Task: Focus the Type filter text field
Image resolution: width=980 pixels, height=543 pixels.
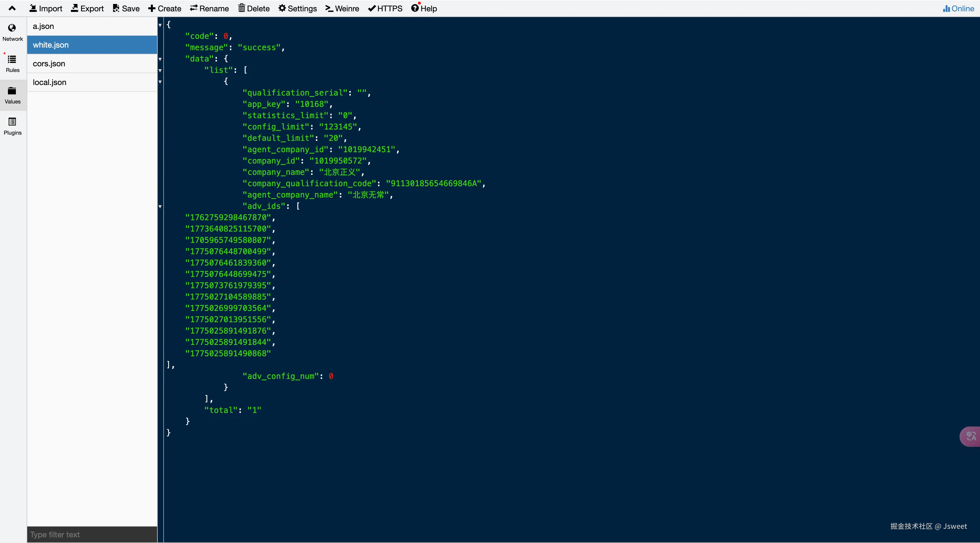Action: tap(92, 534)
